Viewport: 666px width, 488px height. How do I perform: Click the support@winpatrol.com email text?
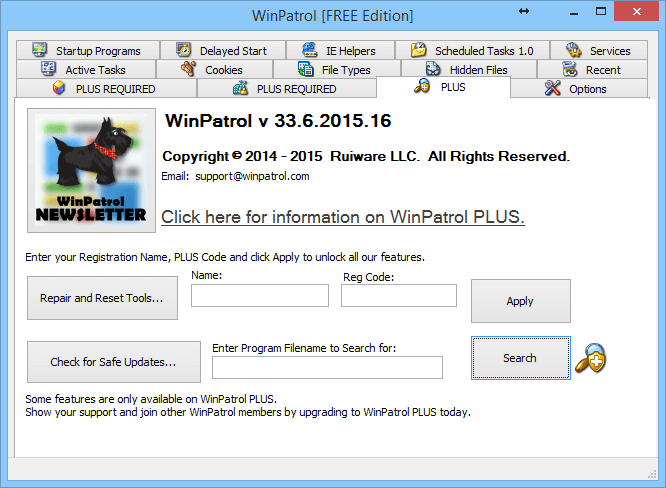pyautogui.click(x=252, y=176)
